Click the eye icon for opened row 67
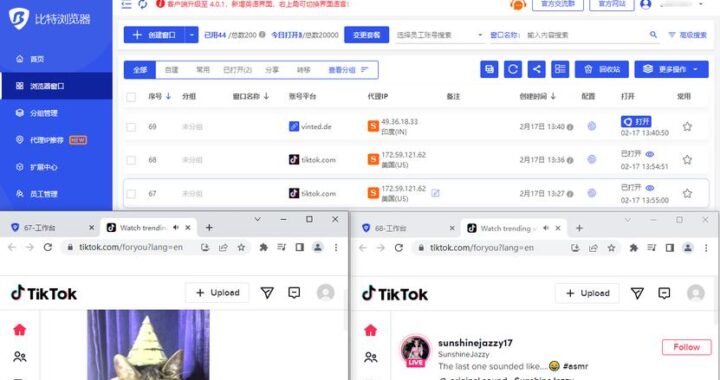 tap(649, 188)
